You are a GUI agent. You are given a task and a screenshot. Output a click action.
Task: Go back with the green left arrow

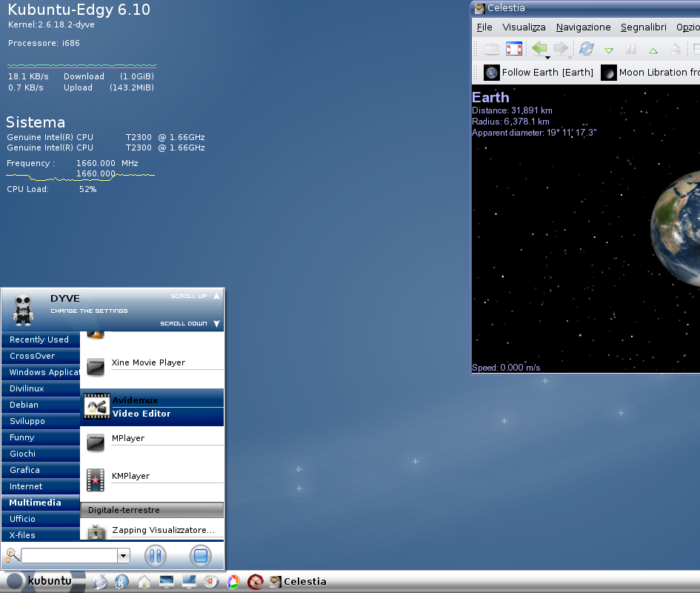click(x=539, y=48)
